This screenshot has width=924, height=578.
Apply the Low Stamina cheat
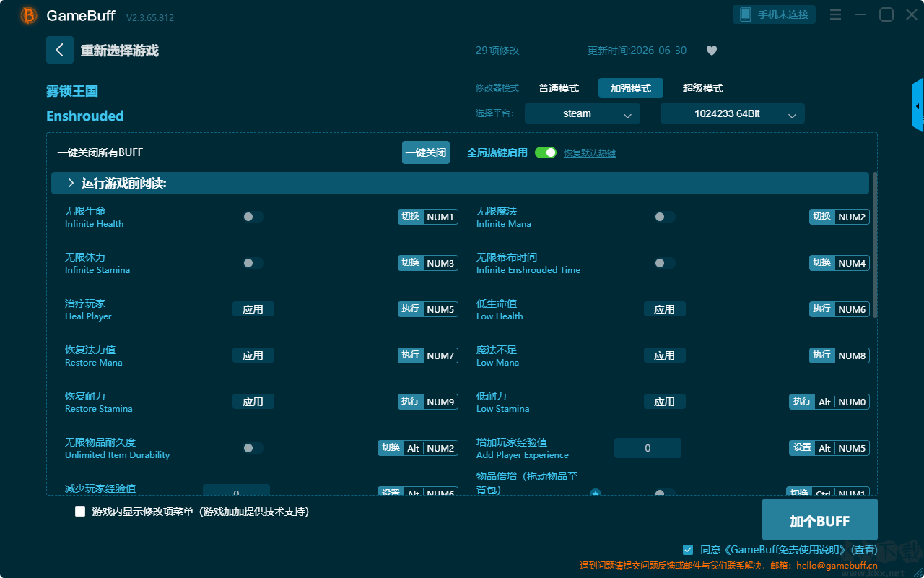coord(665,402)
